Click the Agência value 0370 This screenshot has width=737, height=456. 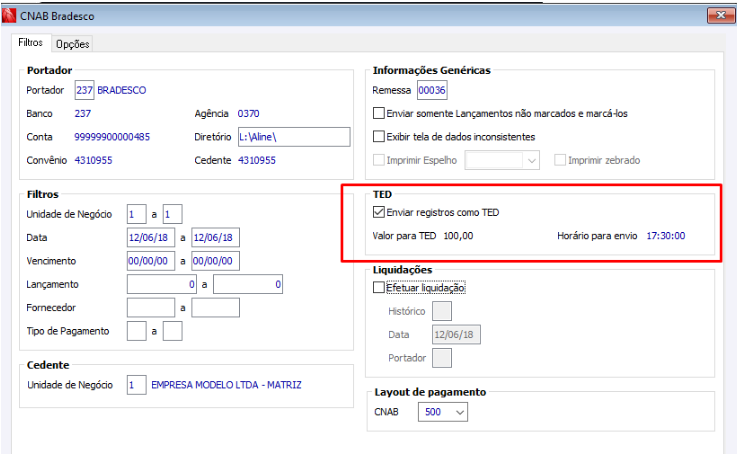coord(248,113)
